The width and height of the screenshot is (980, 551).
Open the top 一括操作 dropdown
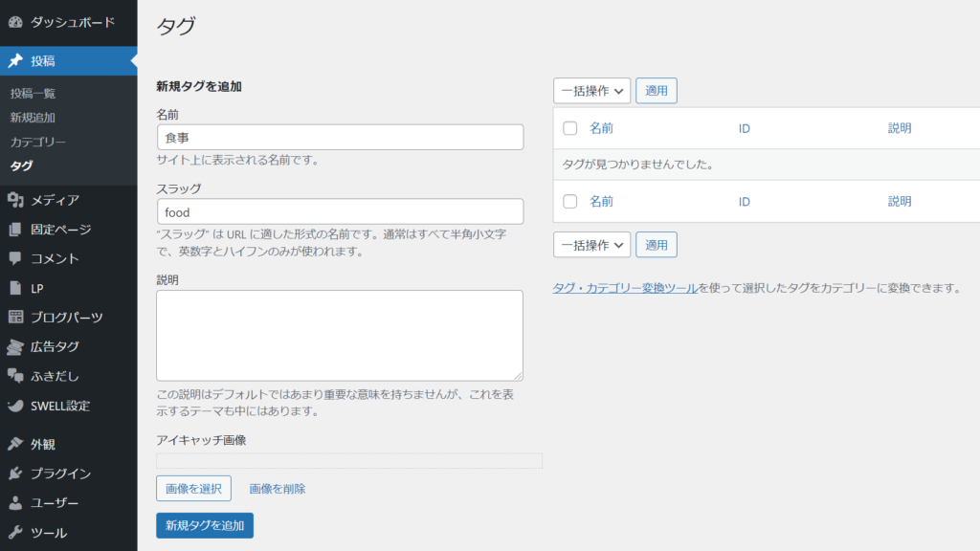click(591, 91)
